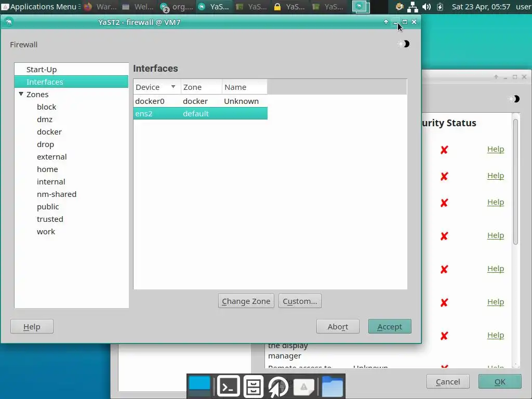Click the Show Desktop dock icon
Screen dimensions: 532x399
click(199, 386)
